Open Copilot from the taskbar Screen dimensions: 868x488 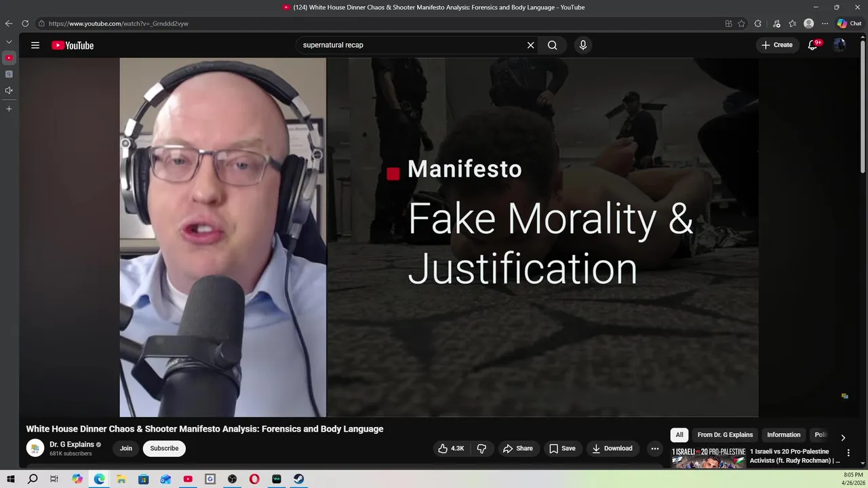coord(77,479)
